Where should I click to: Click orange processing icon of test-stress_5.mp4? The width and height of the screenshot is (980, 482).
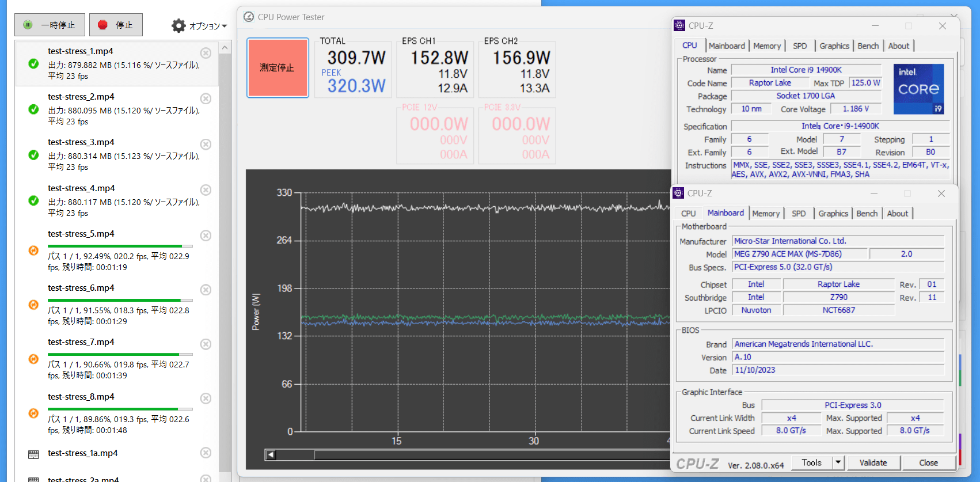tap(34, 251)
